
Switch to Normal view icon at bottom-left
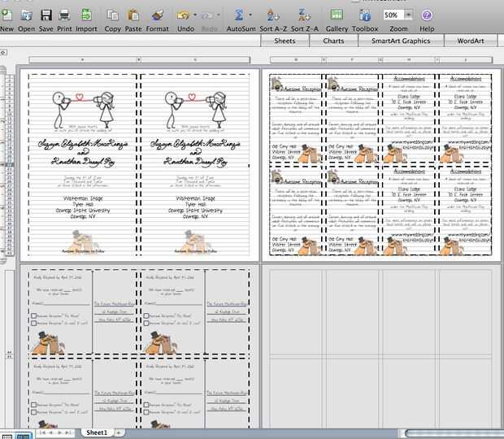click(x=7, y=436)
